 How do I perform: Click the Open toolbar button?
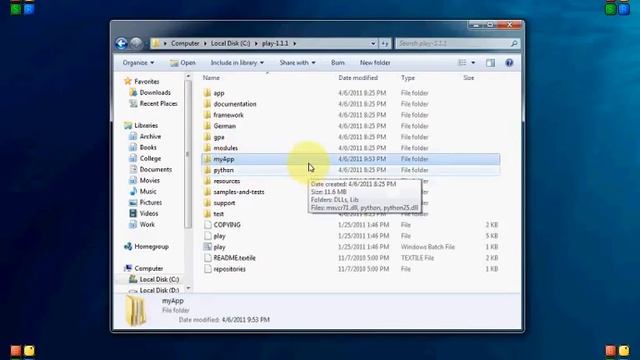183,63
